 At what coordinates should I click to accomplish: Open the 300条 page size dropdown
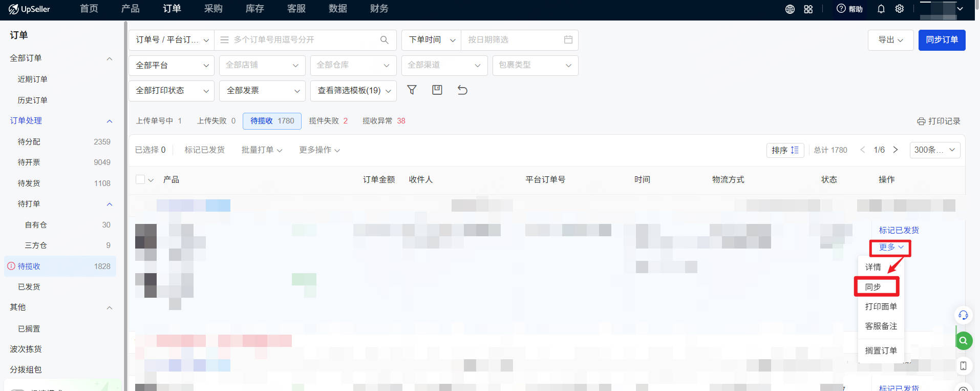tap(934, 150)
